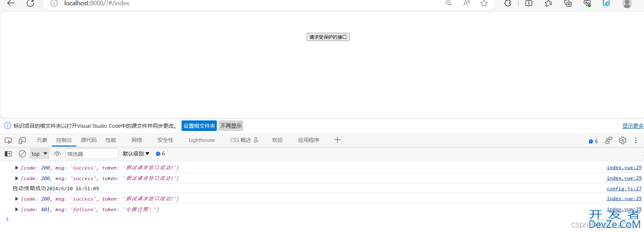Viewport: 644px width, 232px height.
Task: Expand the second code: 200 success log object
Action: [x=17, y=178]
